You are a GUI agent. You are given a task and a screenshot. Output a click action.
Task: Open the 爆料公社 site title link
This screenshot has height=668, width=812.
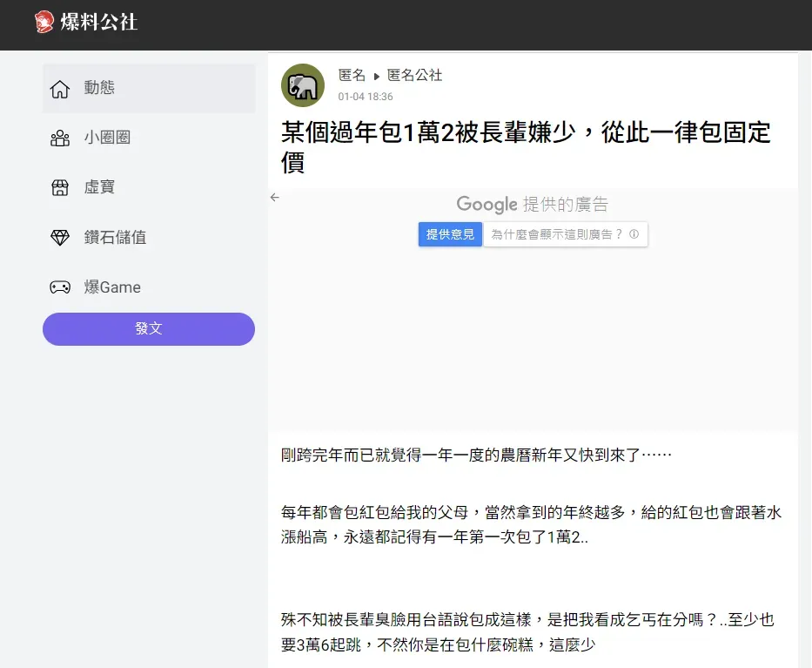(x=99, y=22)
